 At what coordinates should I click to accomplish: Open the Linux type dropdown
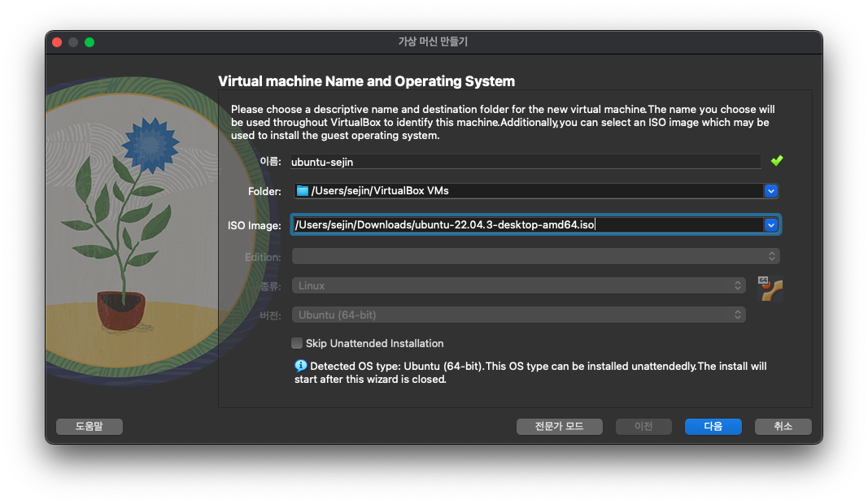(518, 285)
